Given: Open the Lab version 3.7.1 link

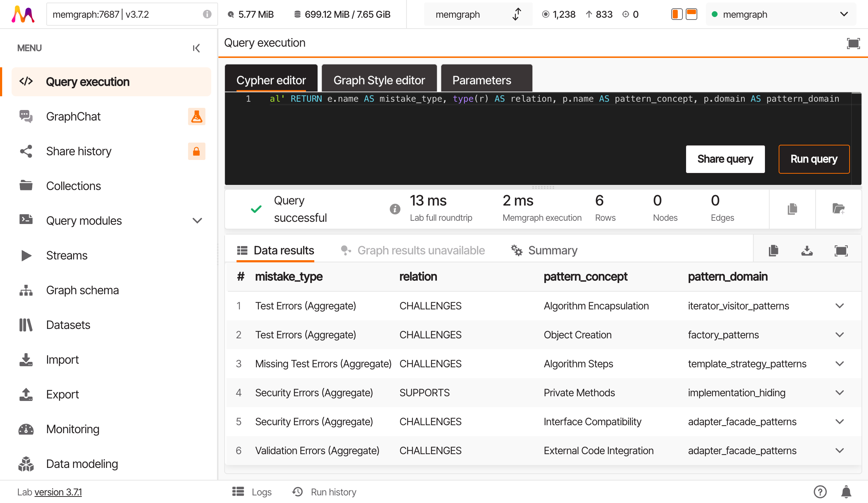Looking at the screenshot, I should point(58,492).
